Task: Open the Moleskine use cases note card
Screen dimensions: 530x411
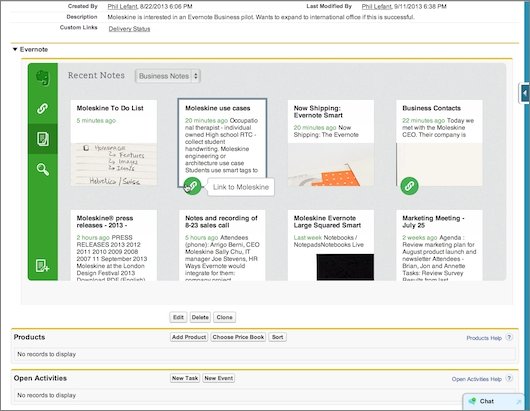Action: (222, 143)
